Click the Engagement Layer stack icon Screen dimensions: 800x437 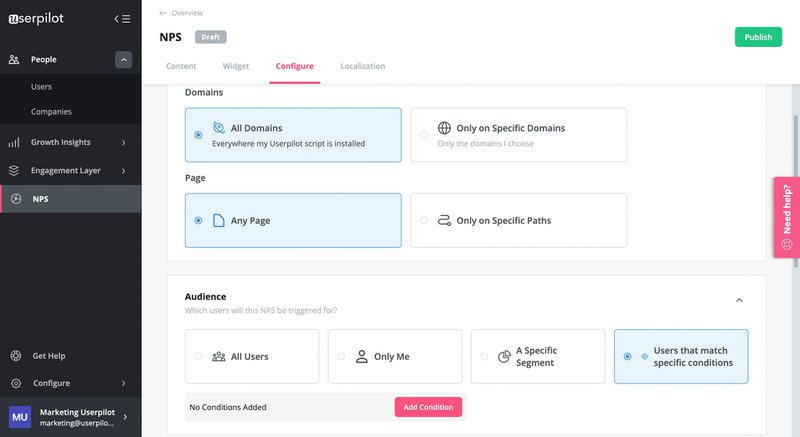click(x=14, y=170)
